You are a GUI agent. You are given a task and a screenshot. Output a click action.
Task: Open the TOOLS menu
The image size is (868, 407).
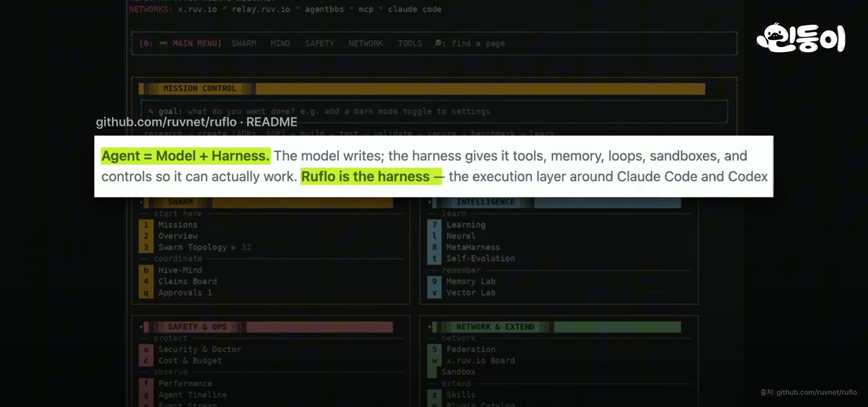point(410,43)
